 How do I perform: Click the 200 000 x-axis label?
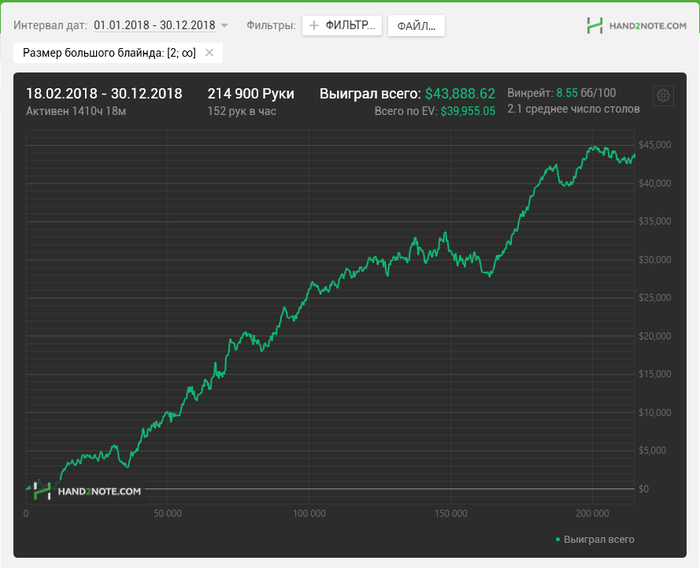click(592, 514)
